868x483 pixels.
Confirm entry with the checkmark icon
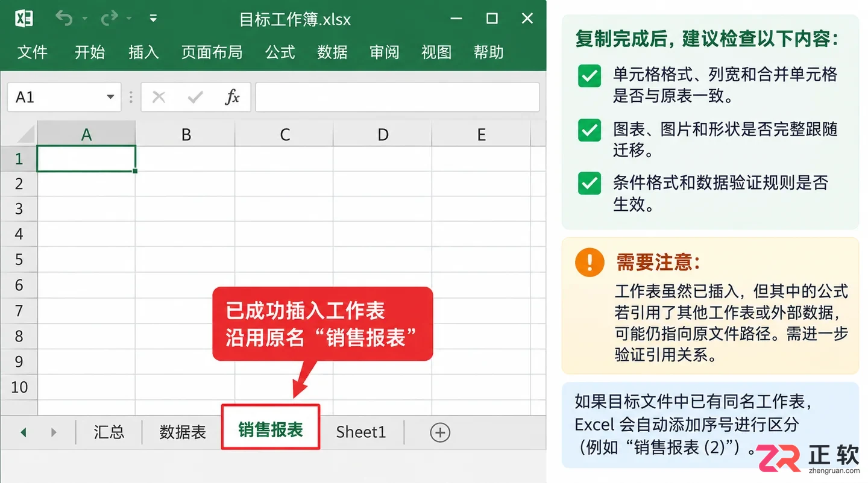click(x=195, y=97)
